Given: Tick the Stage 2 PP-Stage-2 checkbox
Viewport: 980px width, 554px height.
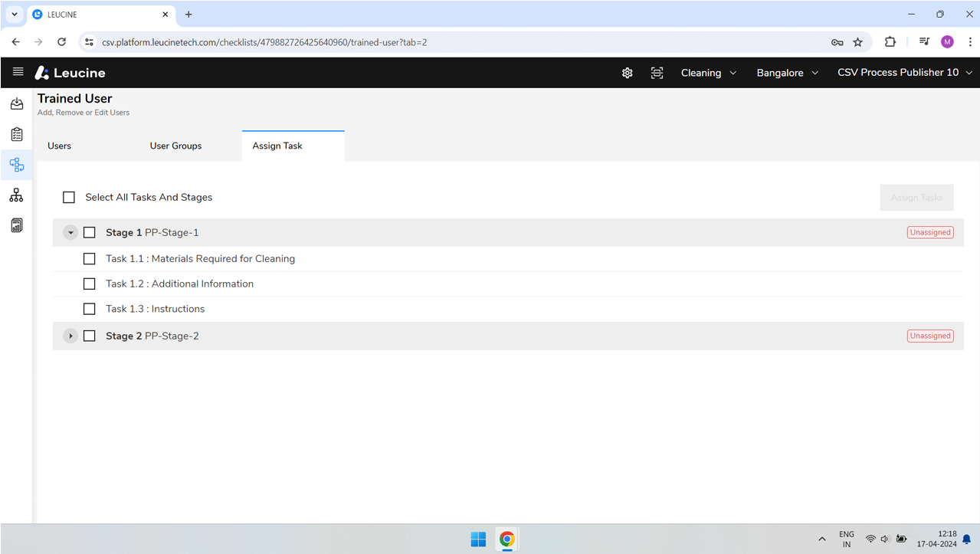Looking at the screenshot, I should (90, 336).
